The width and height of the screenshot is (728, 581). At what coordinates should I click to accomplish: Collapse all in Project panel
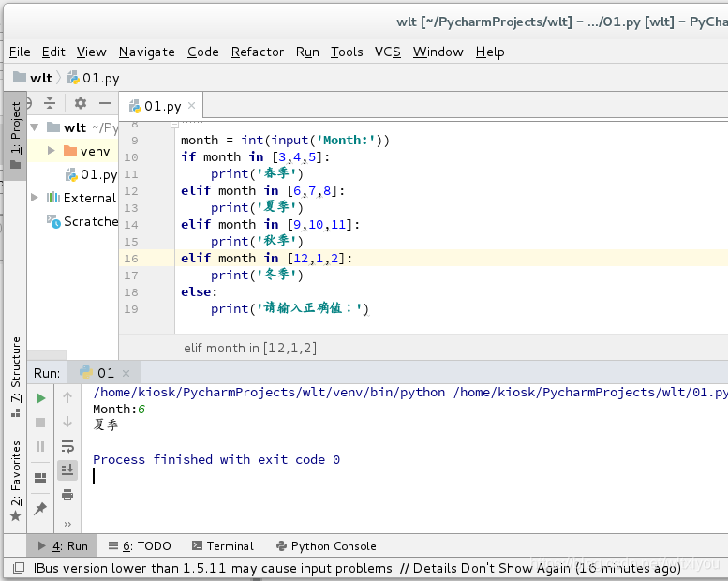point(50,103)
